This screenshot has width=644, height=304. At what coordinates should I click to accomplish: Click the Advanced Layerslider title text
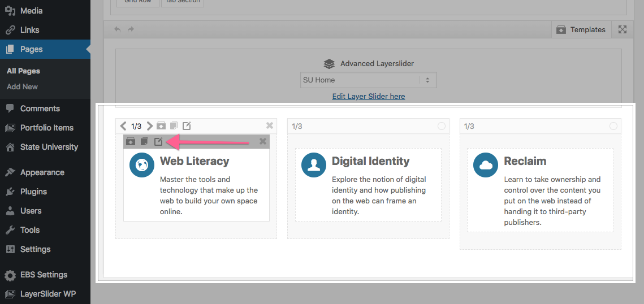pyautogui.click(x=377, y=64)
